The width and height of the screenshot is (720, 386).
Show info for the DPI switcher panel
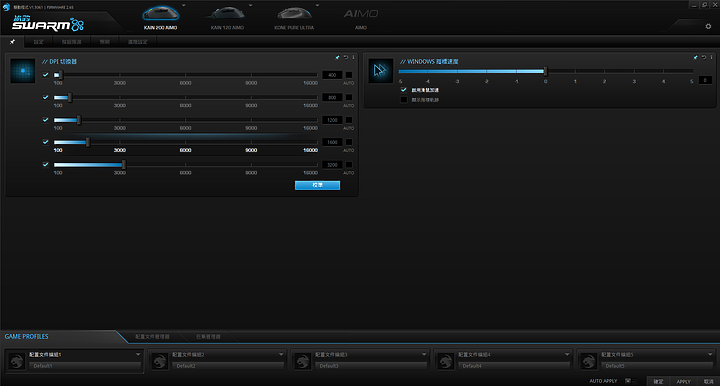point(353,57)
